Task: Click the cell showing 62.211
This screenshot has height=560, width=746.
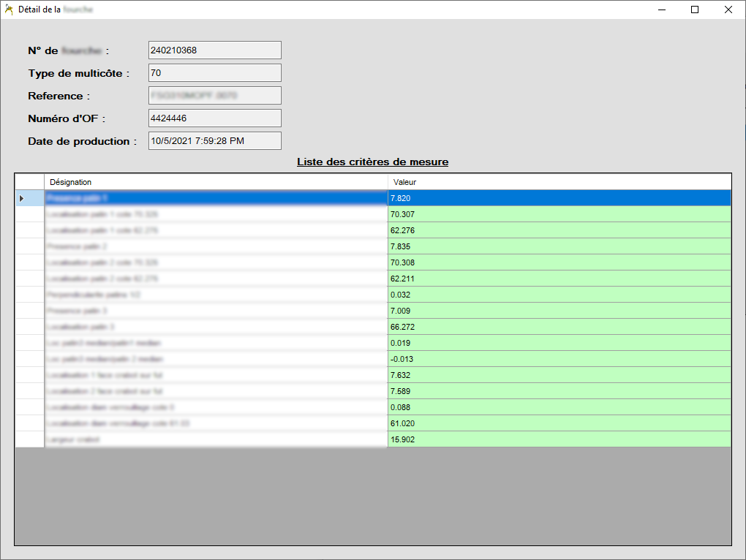Action: [x=559, y=279]
